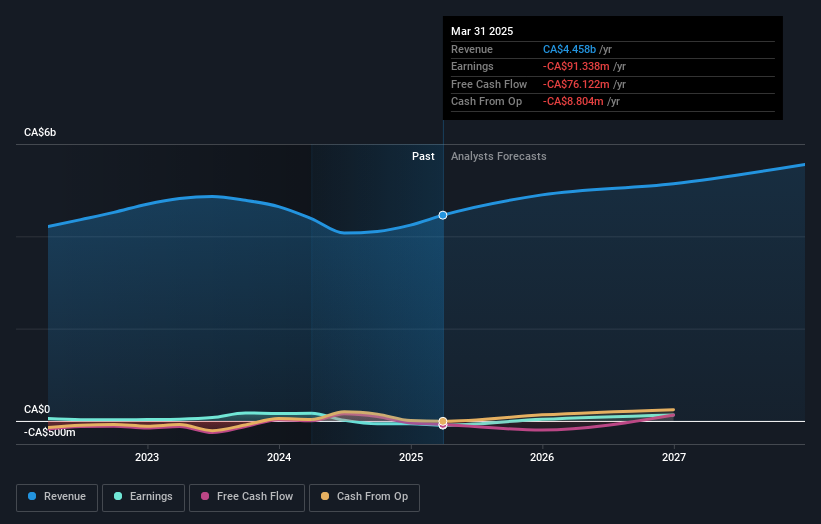Screen dimensions: 821x524
Task: Click the Cash From Op tooltip row label
Action: (x=486, y=102)
